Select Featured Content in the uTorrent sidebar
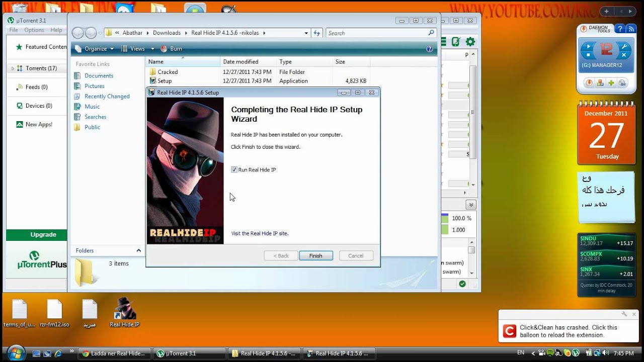The image size is (644, 362). click(41, 47)
